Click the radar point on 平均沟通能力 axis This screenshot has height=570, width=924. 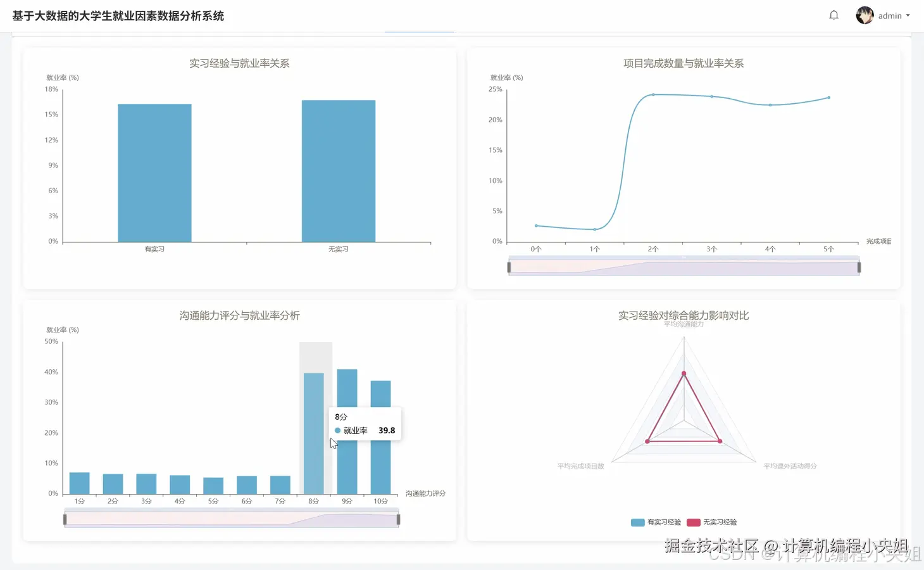pos(684,374)
